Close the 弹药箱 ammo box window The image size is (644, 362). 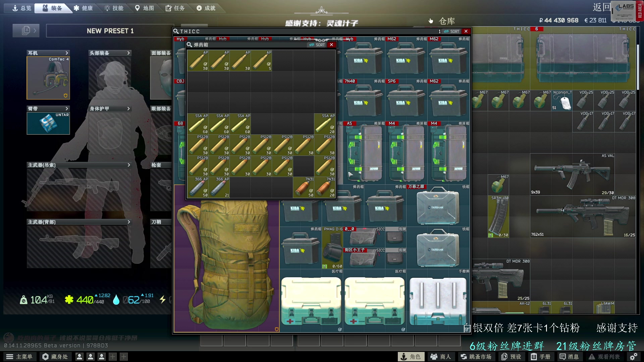pos(331,45)
